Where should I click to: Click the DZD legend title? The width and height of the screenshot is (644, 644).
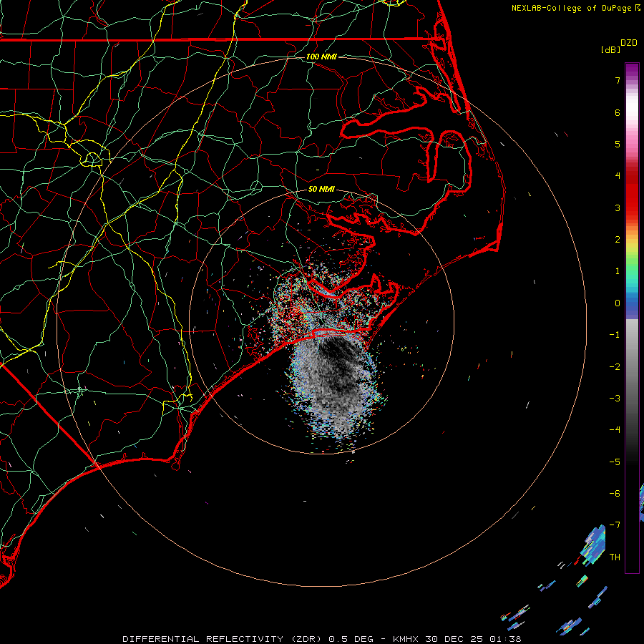629,43
